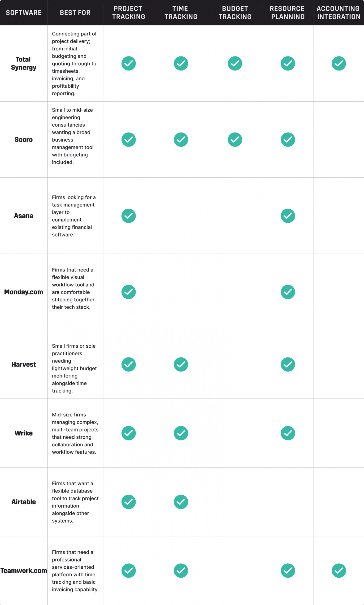Image resolution: width=364 pixels, height=605 pixels.
Task: Click Wrike's Best For description text
Action: tap(75, 433)
